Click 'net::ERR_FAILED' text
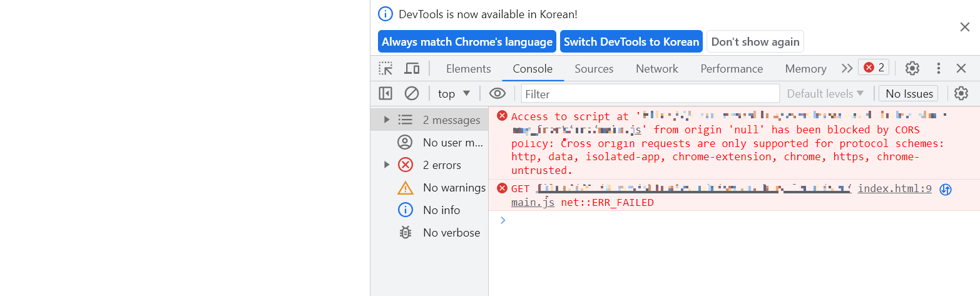Screen dimensions: 980x296 [607, 202]
